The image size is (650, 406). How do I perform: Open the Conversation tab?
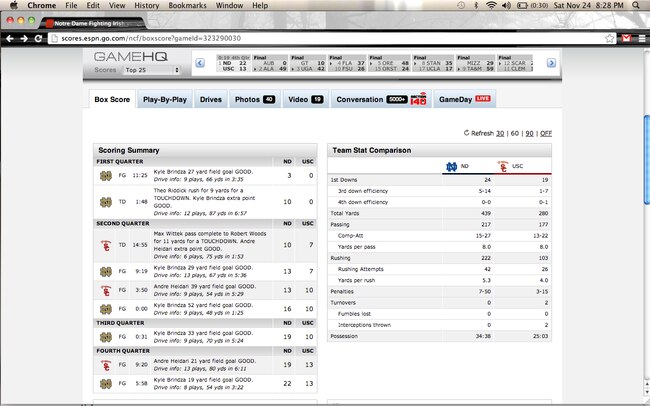pyautogui.click(x=381, y=100)
